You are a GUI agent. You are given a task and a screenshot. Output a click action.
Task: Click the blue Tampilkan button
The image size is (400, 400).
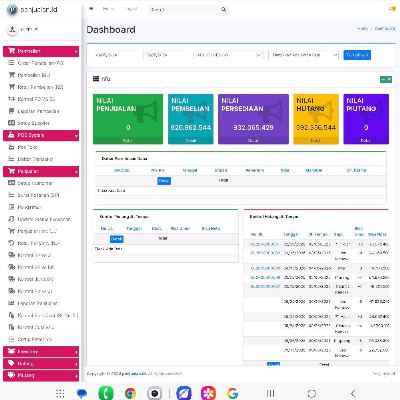tap(357, 55)
